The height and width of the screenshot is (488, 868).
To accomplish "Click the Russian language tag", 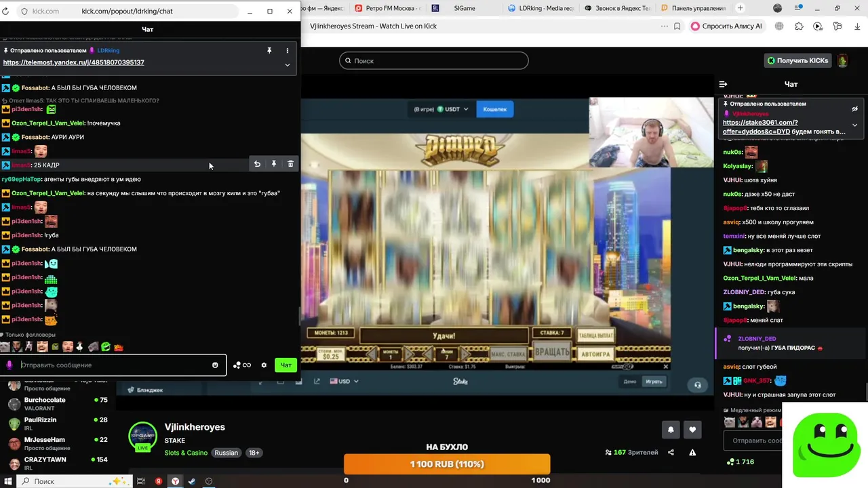I will coord(226,453).
